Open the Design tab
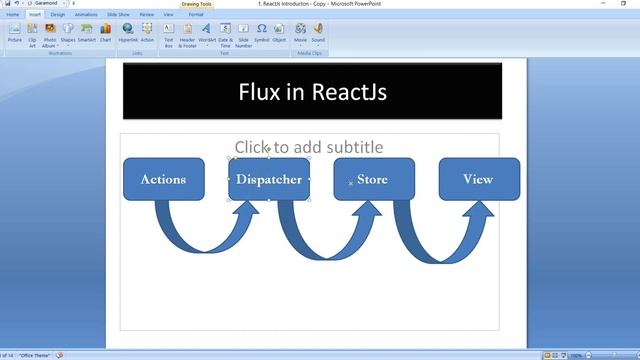Screen dimensions: 640x360 (58, 14)
